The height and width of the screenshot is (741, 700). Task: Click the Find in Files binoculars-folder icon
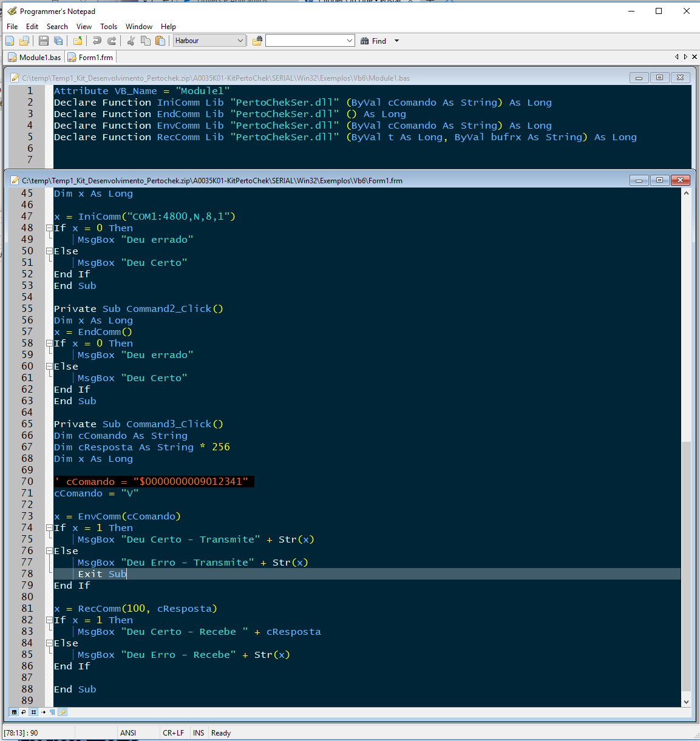coord(257,41)
